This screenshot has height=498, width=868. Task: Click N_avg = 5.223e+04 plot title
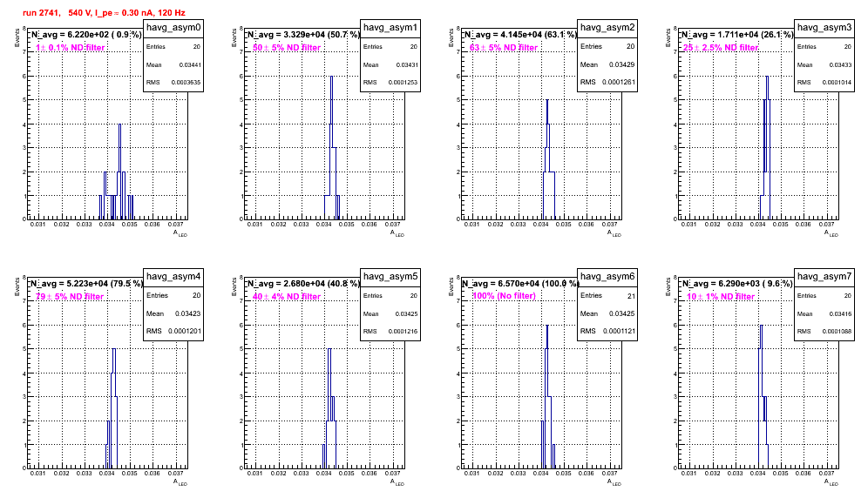86,283
